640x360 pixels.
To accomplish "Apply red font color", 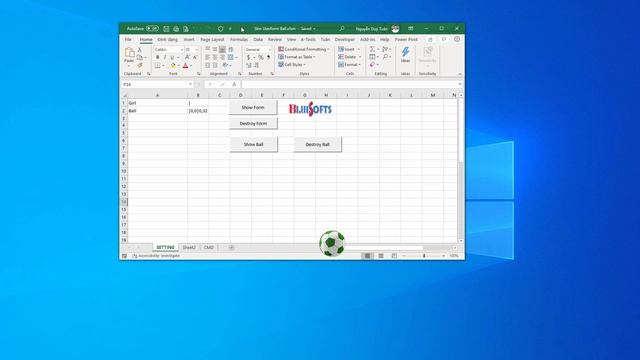I will [x=186, y=65].
